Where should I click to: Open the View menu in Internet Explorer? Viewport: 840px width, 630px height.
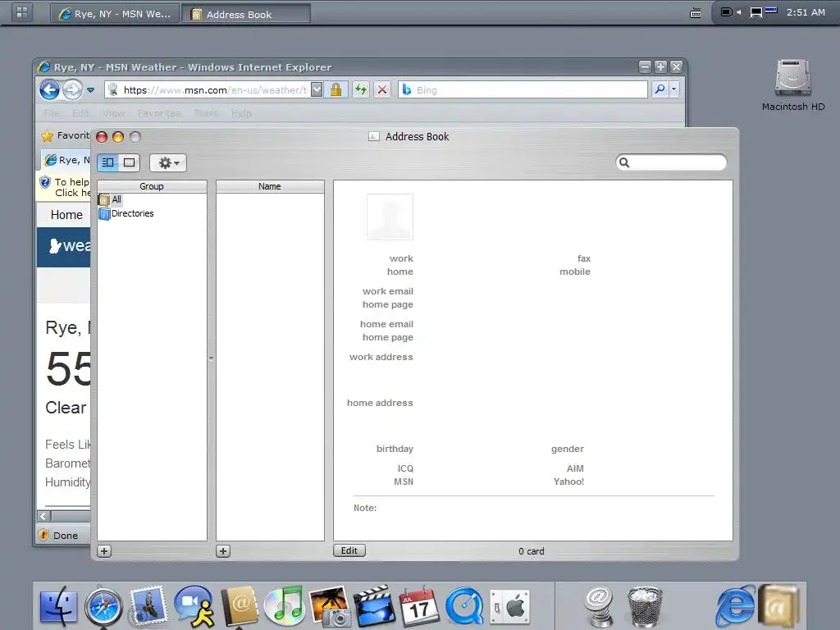point(113,113)
